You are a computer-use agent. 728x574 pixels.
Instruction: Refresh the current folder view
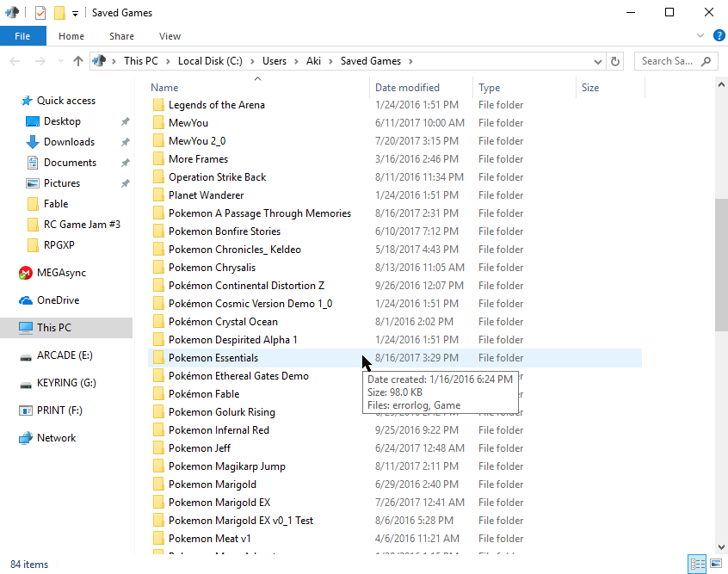click(x=615, y=61)
